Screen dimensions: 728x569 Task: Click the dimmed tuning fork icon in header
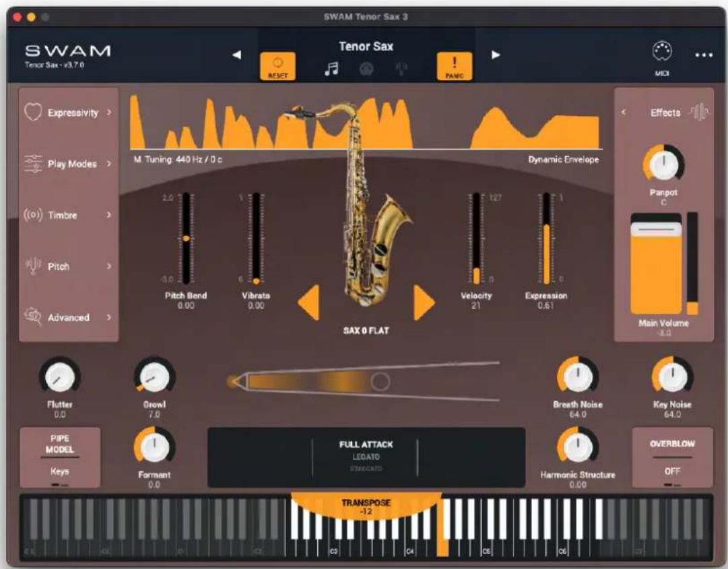[x=401, y=69]
